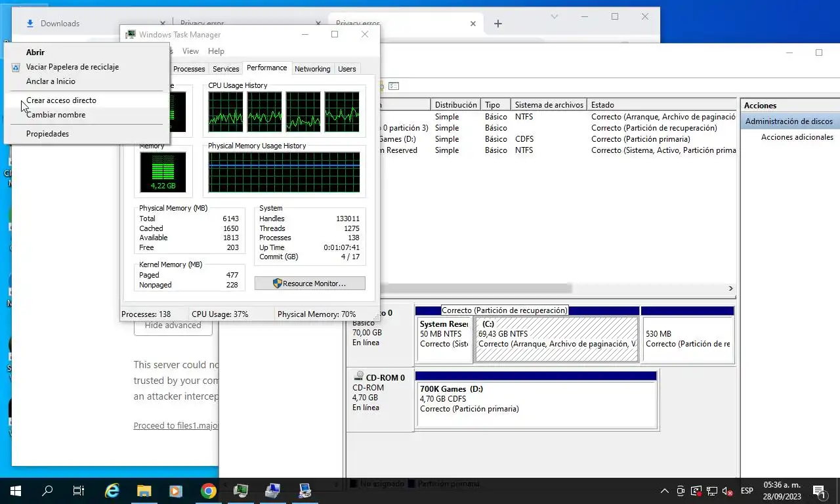Viewport: 840px width, 504px height.
Task: Switch to the Networking tab
Action: [x=312, y=69]
